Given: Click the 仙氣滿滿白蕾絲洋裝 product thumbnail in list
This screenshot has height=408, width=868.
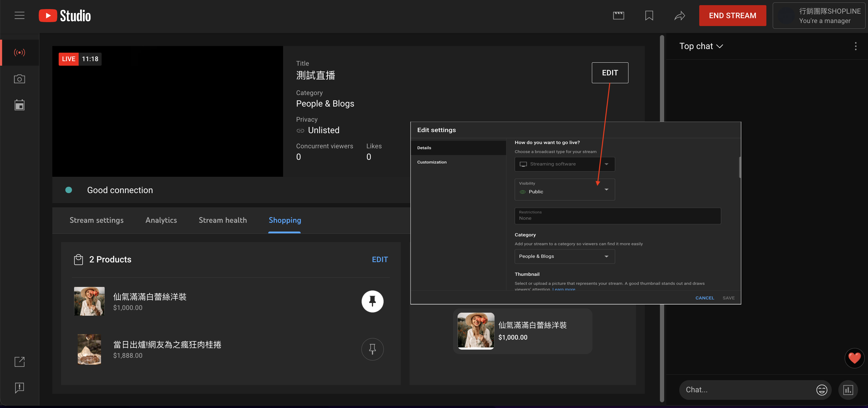Looking at the screenshot, I should point(89,301).
